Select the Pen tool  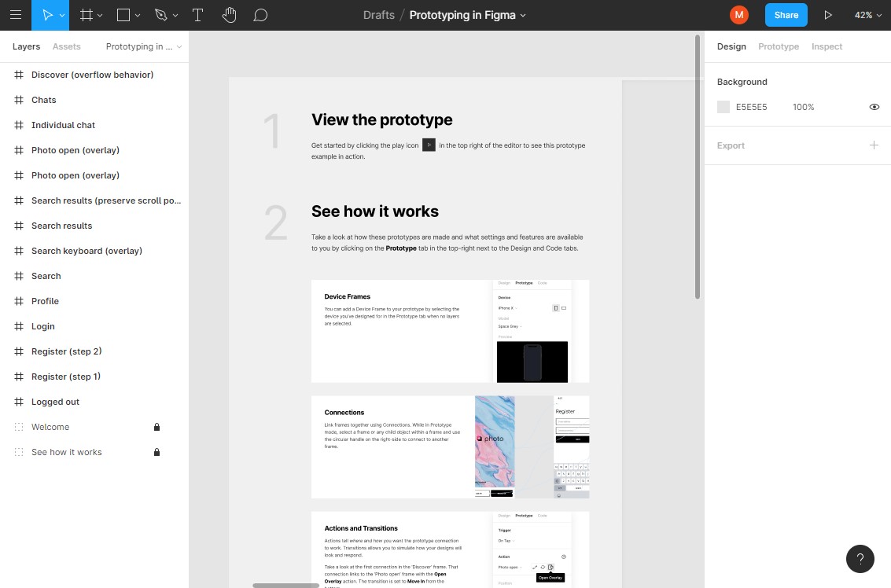coord(160,16)
